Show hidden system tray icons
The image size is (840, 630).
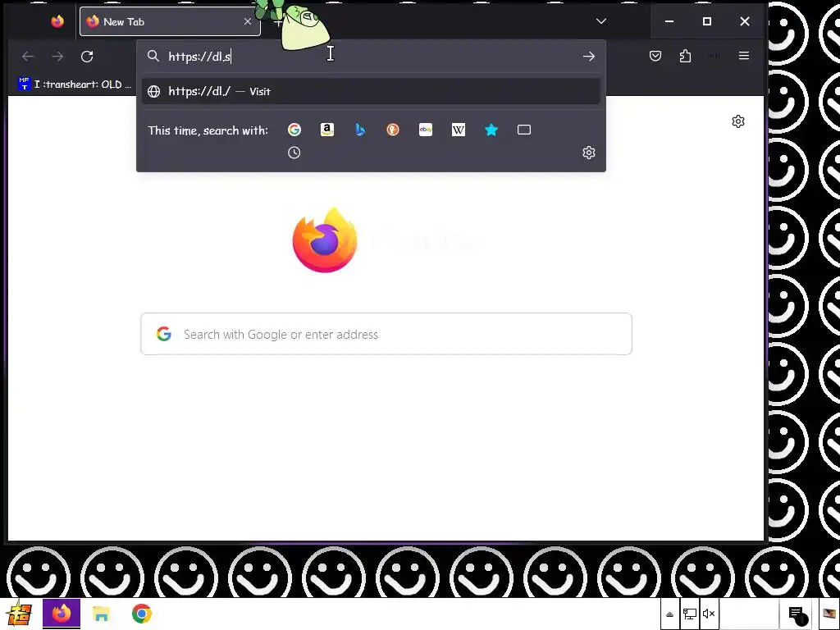[669, 614]
